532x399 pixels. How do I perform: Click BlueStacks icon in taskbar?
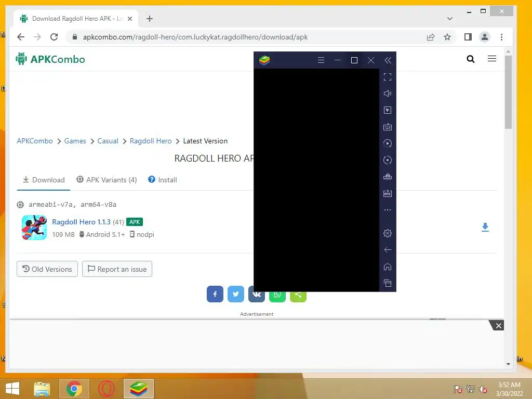tap(139, 389)
